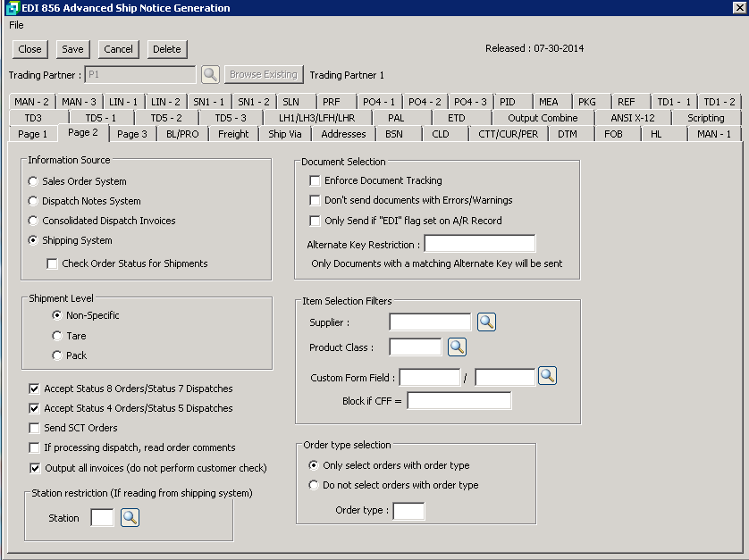The height and width of the screenshot is (560, 749).
Task: Click the application icon in the title bar
Action: [12, 8]
